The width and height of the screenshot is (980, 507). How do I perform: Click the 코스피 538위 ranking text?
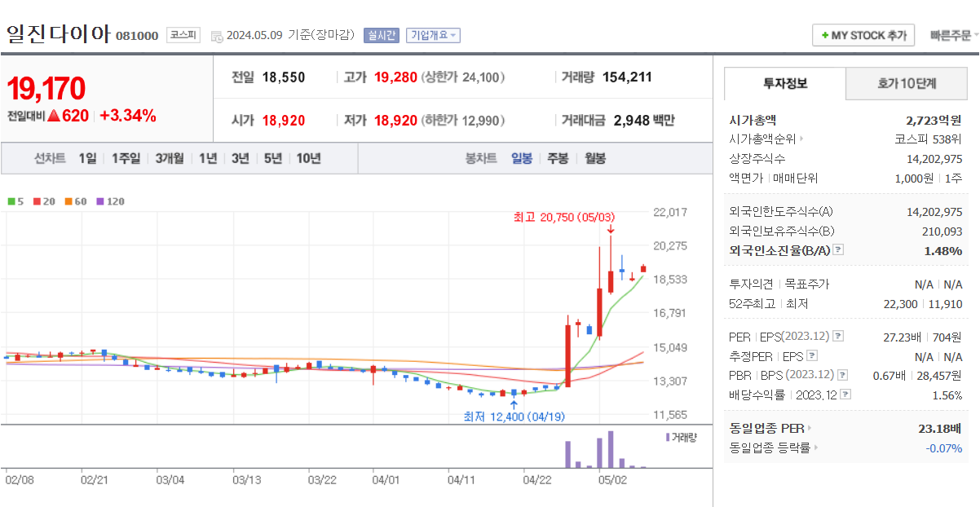pyautogui.click(x=928, y=139)
